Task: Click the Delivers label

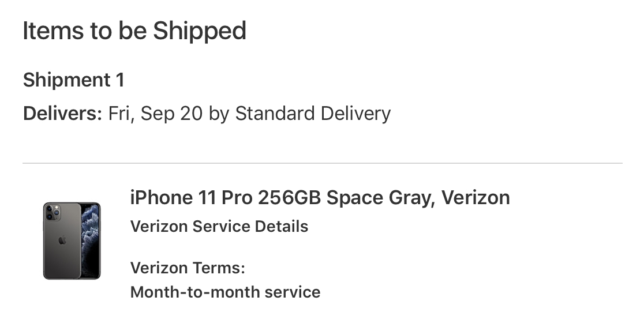Action: pyautogui.click(x=62, y=113)
